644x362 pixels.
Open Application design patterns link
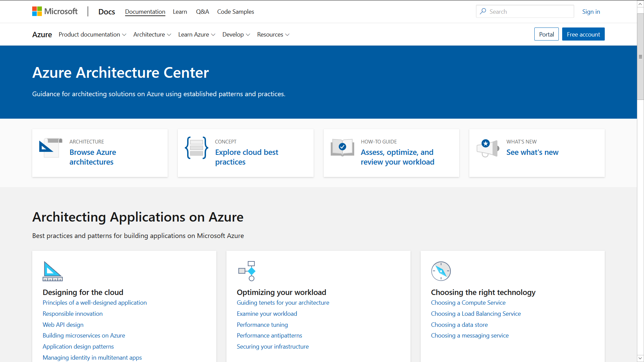78,347
